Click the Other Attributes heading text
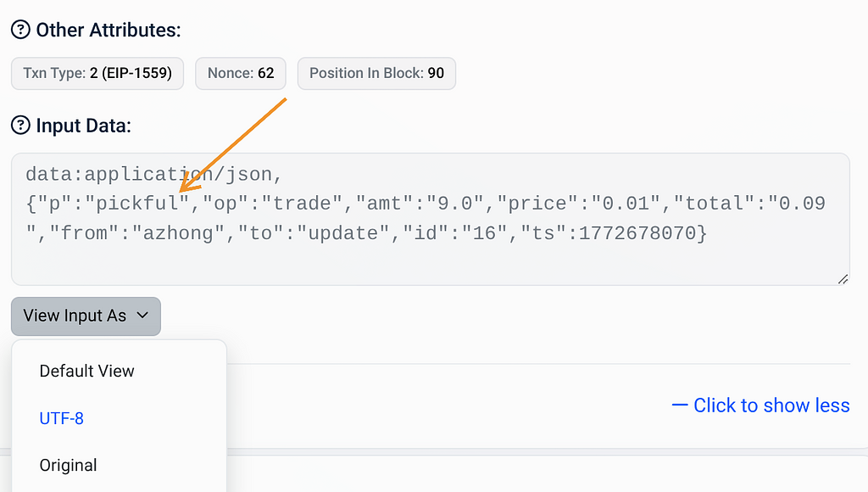This screenshot has width=868, height=492. [x=108, y=31]
